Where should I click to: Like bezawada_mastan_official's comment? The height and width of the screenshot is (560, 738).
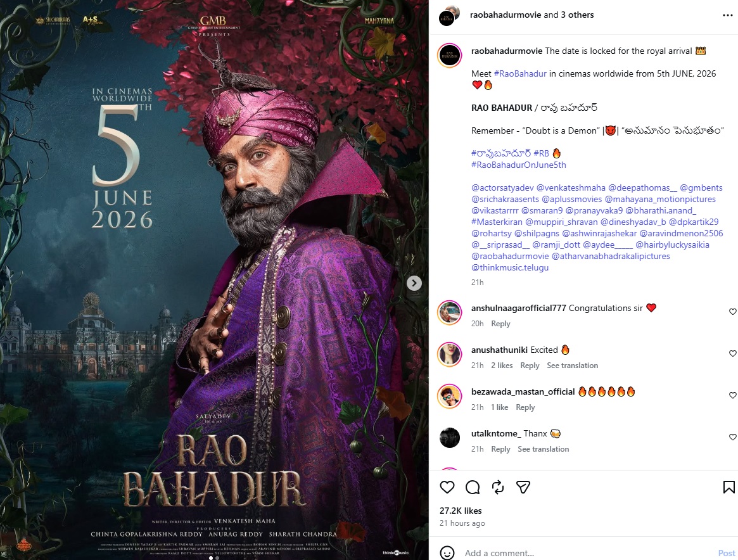[x=733, y=395]
